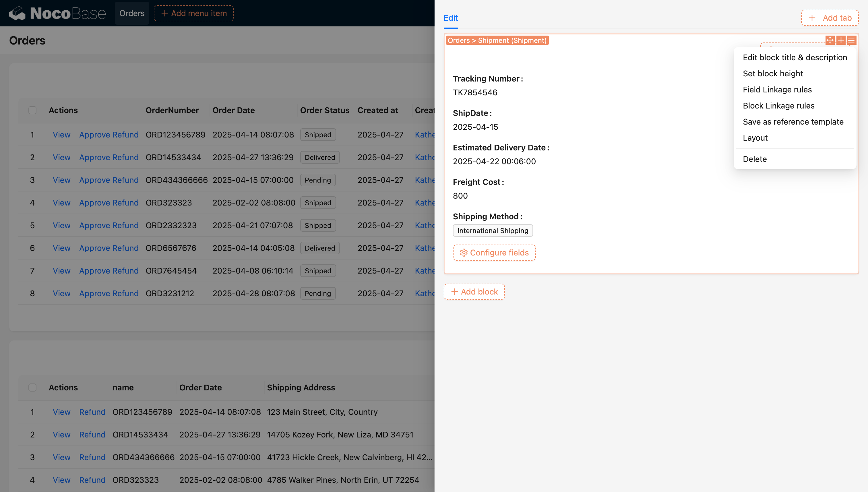
Task: Click Pending status tag for ORD434366666
Action: pyautogui.click(x=317, y=180)
